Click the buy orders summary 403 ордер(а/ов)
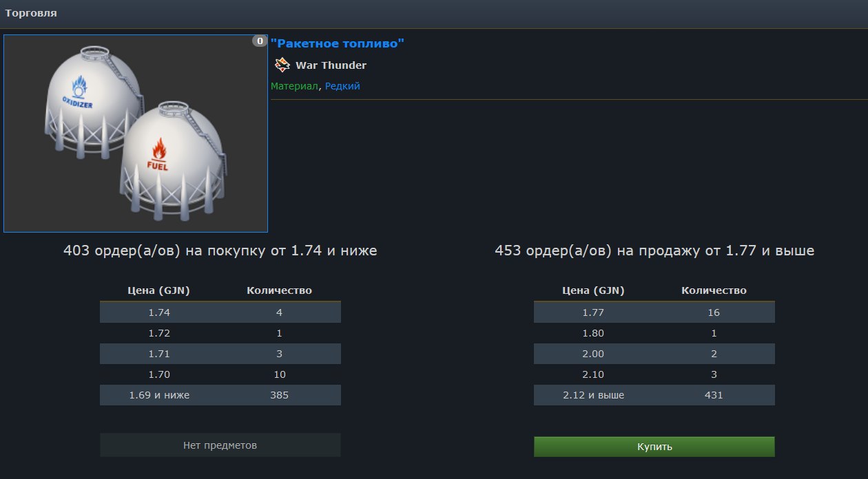Screen dimensions: 868x479 220,251
